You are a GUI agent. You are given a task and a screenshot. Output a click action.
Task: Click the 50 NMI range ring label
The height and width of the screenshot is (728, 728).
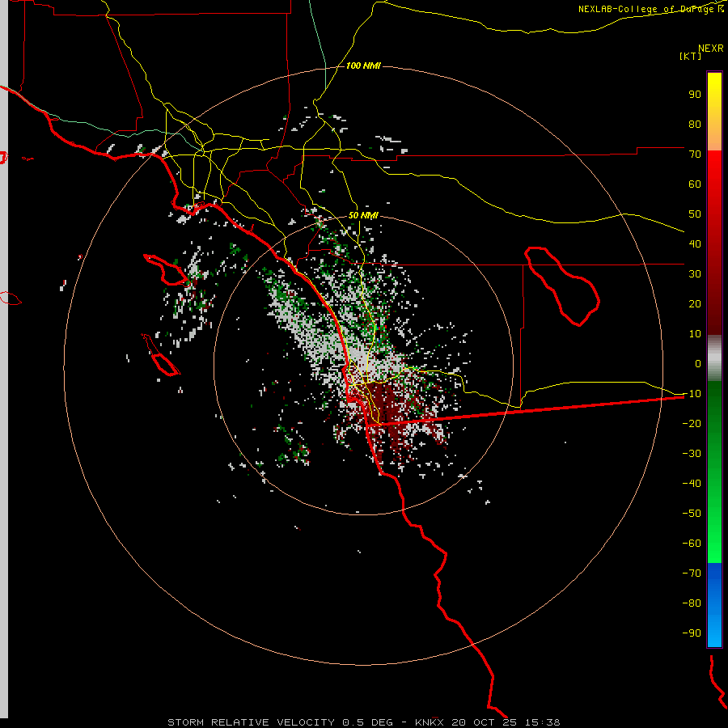click(363, 215)
